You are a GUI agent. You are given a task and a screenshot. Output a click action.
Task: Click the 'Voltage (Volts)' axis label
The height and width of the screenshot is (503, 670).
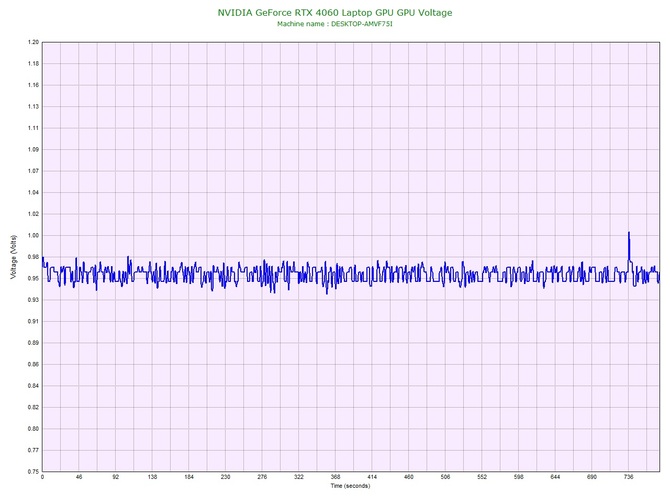point(14,257)
